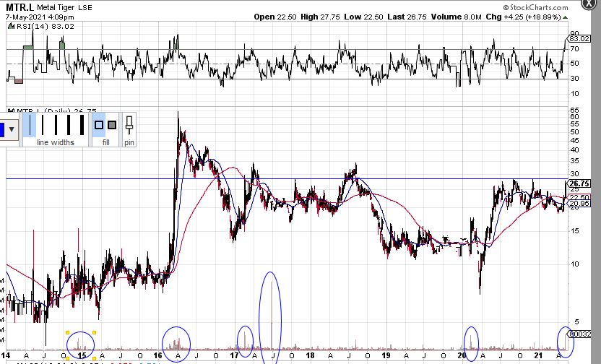This screenshot has width=601, height=364.
Task: Select the fourth line width option
Action: tap(69, 124)
